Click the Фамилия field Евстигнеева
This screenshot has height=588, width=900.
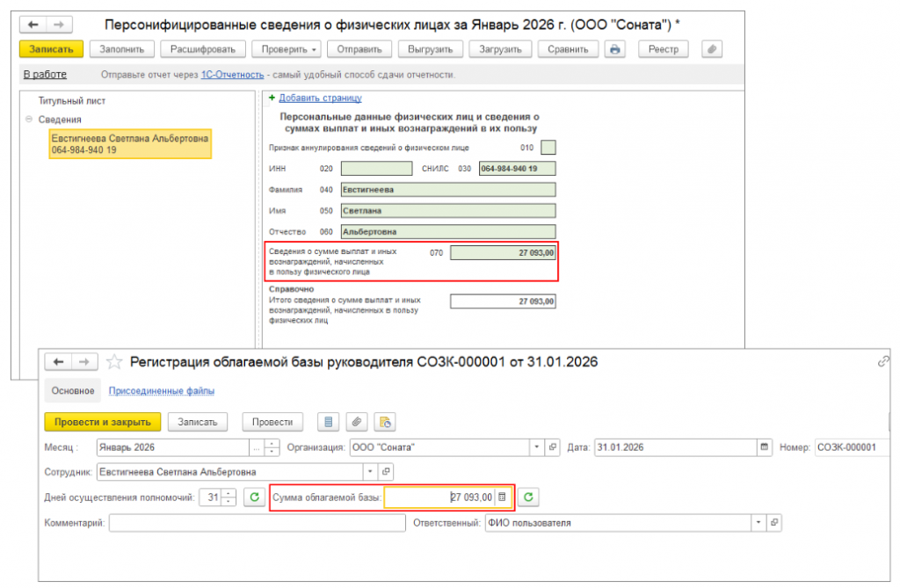tap(448, 190)
